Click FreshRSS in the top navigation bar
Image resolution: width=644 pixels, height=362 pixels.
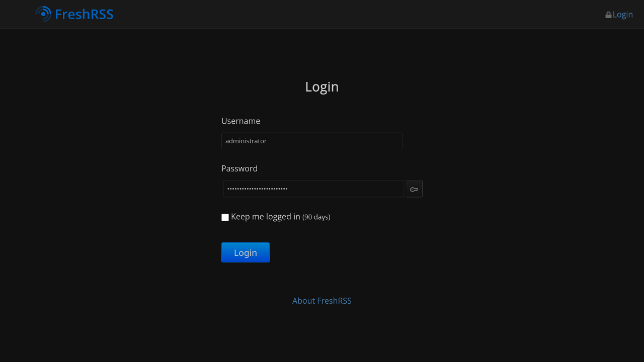pos(84,14)
